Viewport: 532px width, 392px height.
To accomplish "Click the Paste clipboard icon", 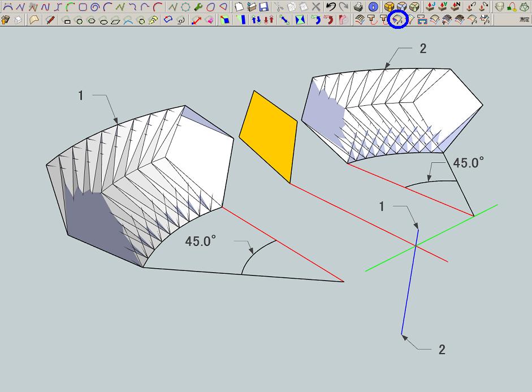I will [x=304, y=6].
